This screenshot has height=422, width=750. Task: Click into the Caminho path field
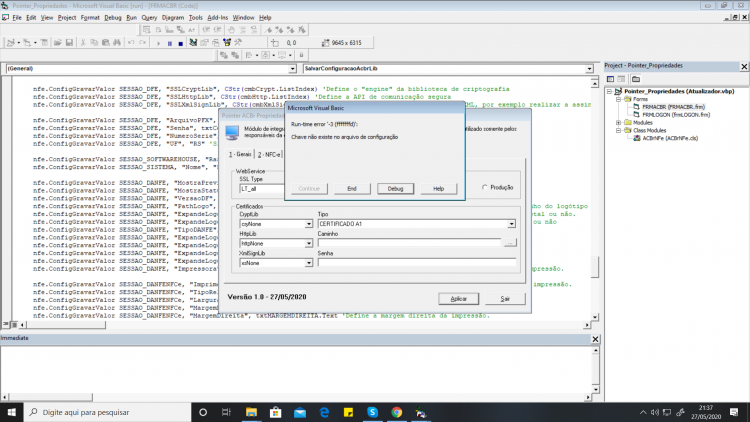(x=410, y=244)
